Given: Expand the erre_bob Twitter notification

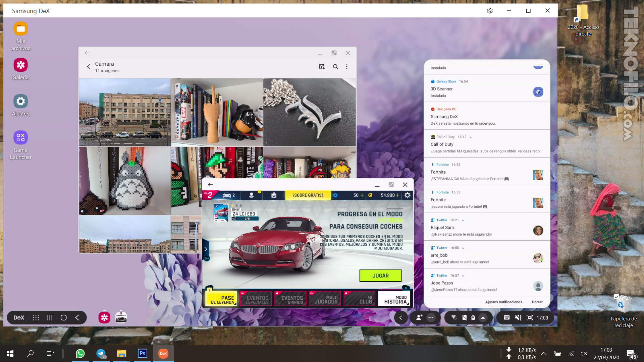Looking at the screenshot, I should [463, 248].
